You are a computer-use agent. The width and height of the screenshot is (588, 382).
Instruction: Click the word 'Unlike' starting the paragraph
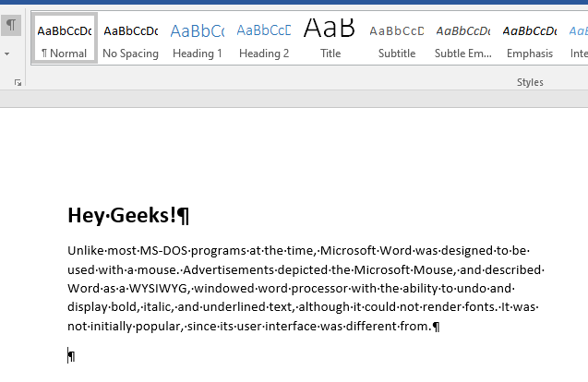(x=85, y=251)
